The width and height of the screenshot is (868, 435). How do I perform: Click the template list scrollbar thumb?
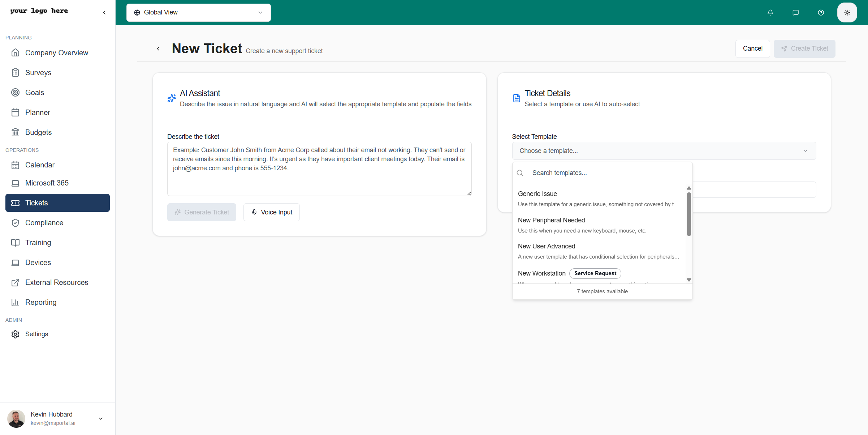[x=688, y=214]
